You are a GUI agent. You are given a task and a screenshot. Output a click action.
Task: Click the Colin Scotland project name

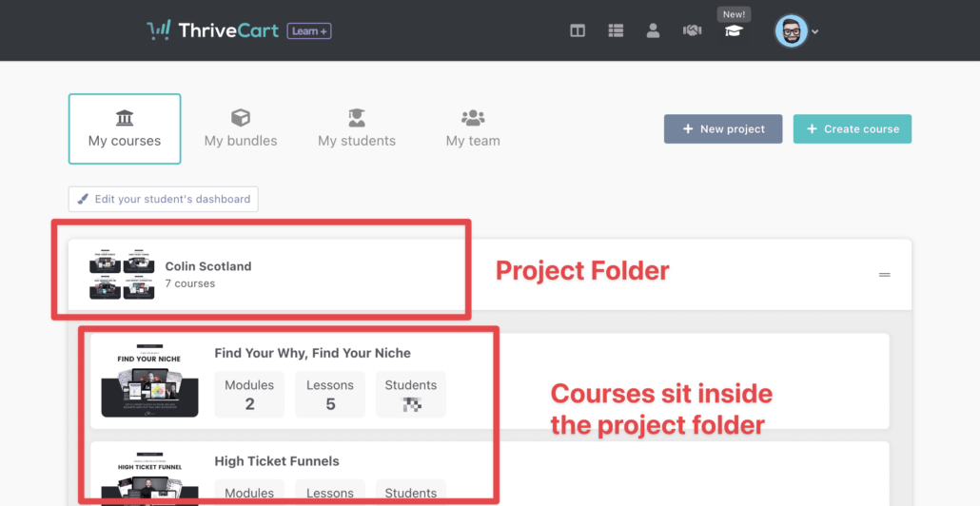pyautogui.click(x=208, y=266)
